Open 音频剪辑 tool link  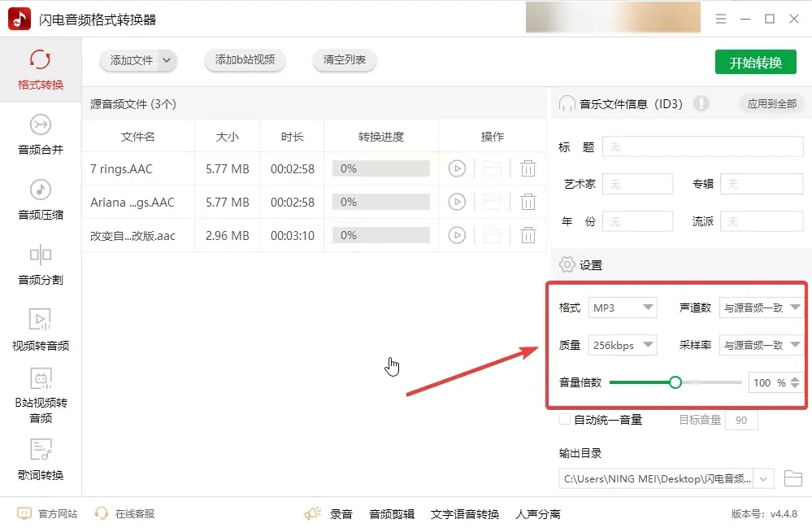[392, 514]
